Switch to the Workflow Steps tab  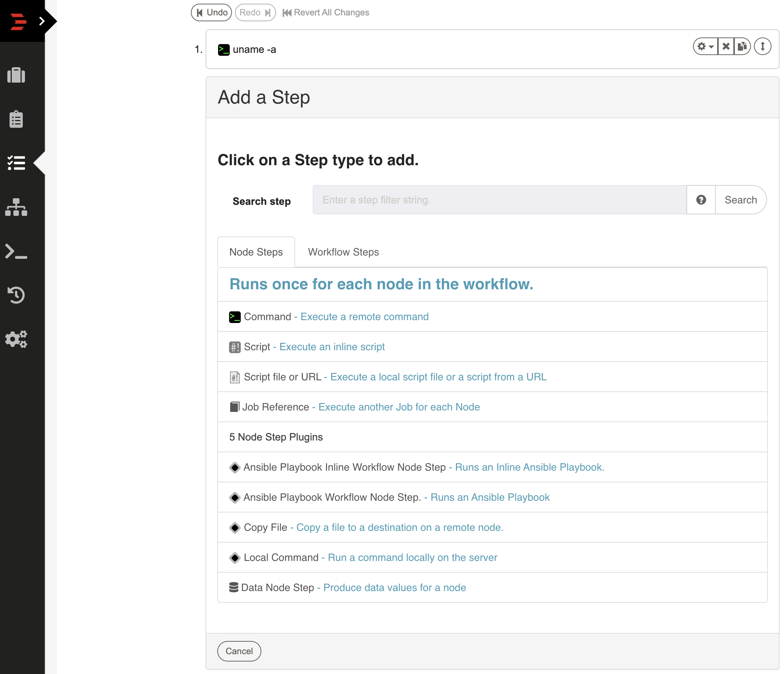(x=343, y=252)
